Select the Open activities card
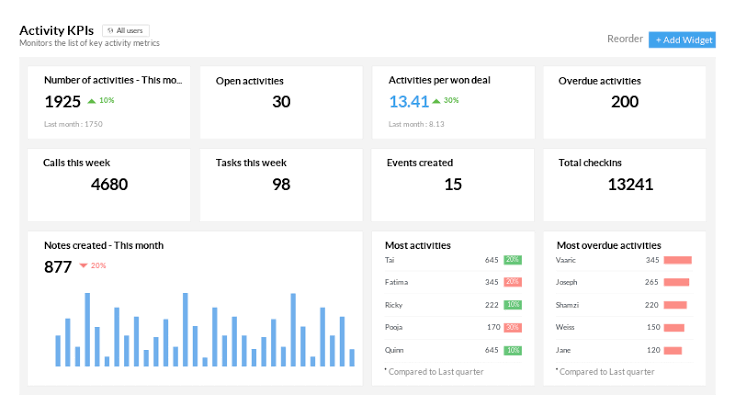 [x=281, y=101]
